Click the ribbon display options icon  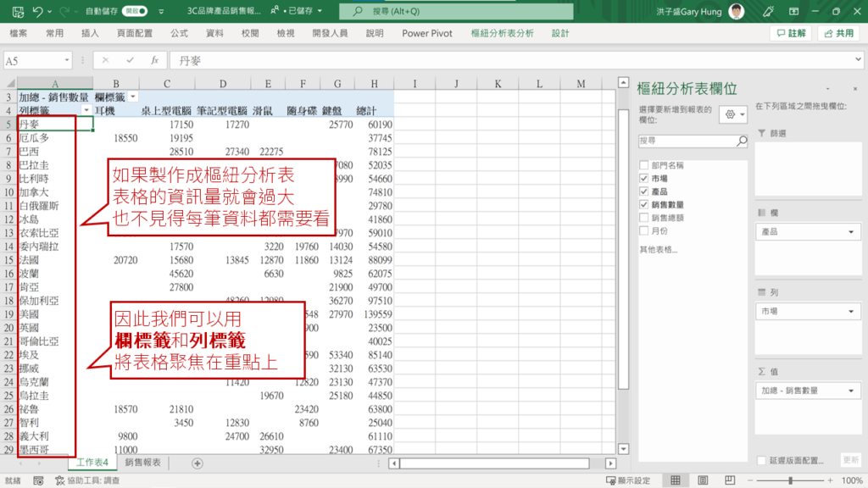[793, 11]
